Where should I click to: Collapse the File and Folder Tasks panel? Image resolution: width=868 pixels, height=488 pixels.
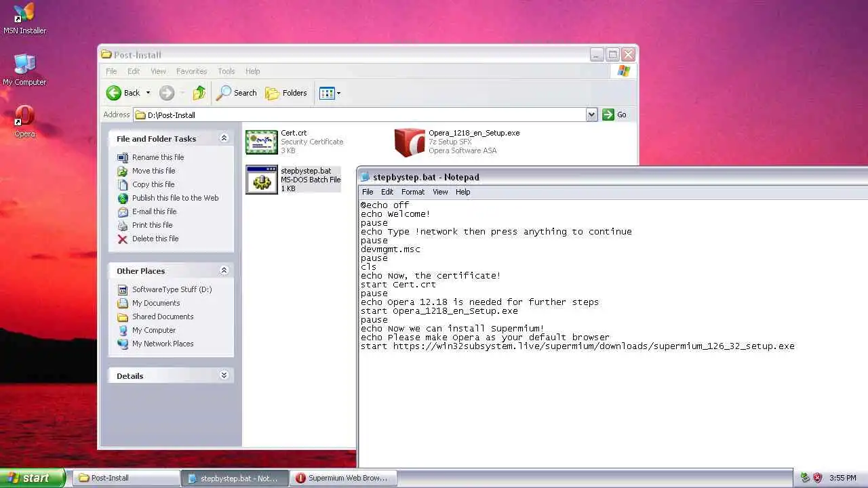click(x=224, y=138)
